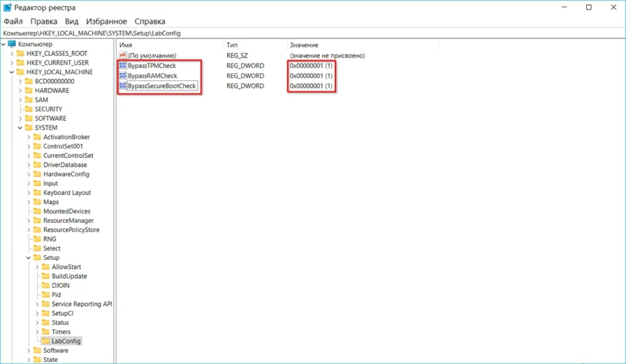Click the HKEY_LOCAL_MACHINE folder icon
626x364 pixels.
pos(20,72)
